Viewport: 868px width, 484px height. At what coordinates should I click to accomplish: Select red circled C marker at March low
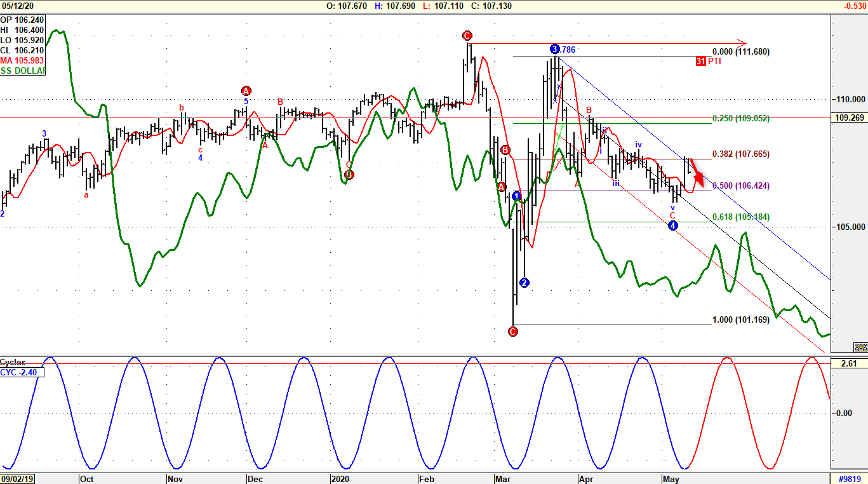[513, 331]
